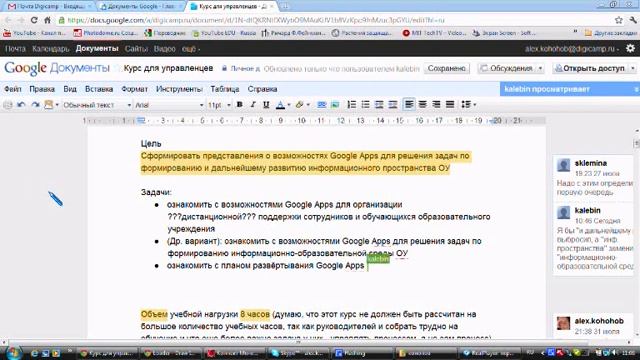Open the Вид menu
Image resolution: width=640 pixels, height=360 pixels.
pos(70,89)
